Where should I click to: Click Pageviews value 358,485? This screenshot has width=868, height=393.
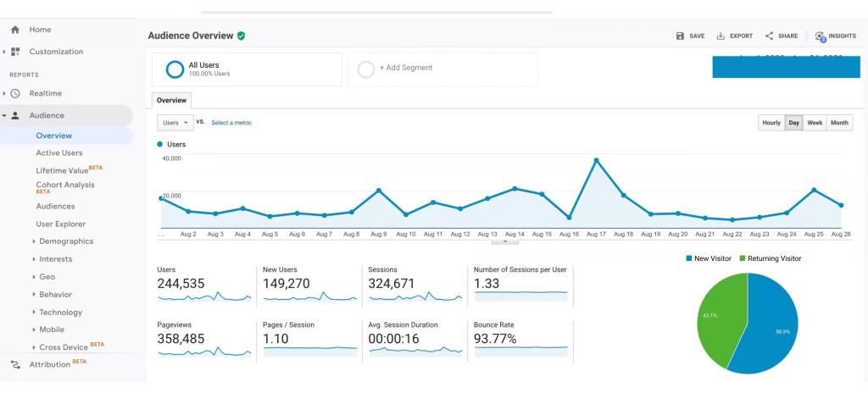(181, 338)
